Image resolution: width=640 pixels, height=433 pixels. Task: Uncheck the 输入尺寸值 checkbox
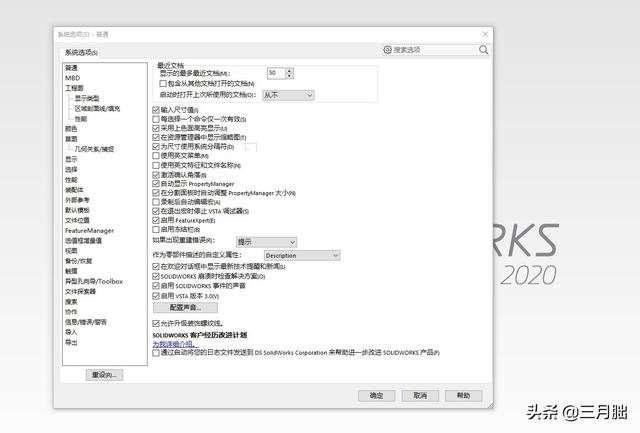[156, 110]
